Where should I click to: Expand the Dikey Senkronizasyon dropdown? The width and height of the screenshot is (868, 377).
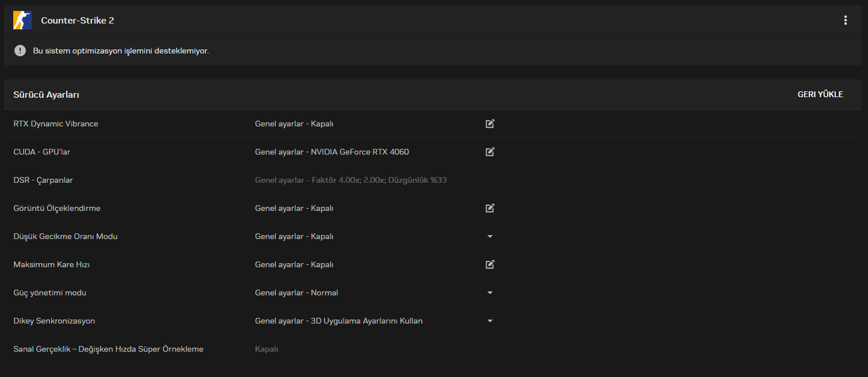pyautogui.click(x=490, y=321)
